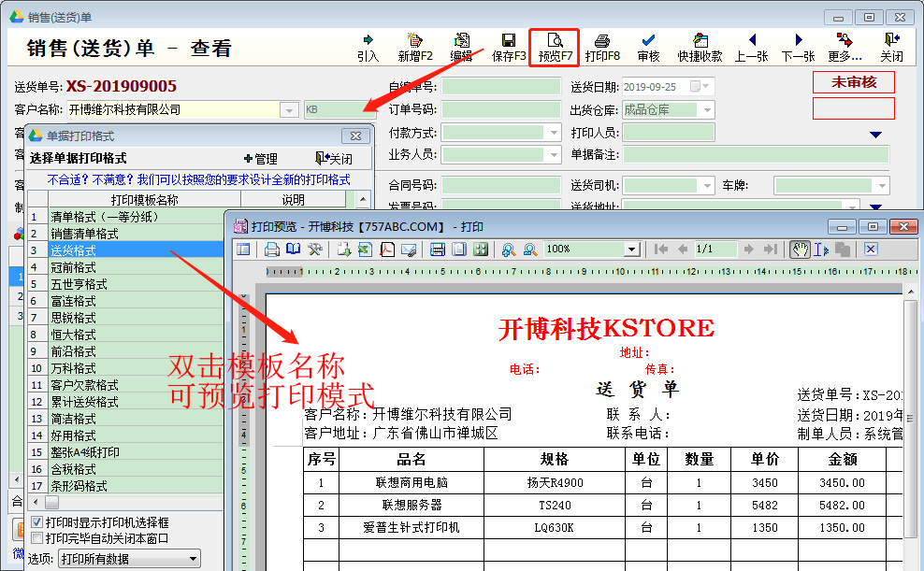Screen dimensions: 924x571
Task: Toggle 打印时显示打印机选择框 checkbox
Action: [36, 522]
